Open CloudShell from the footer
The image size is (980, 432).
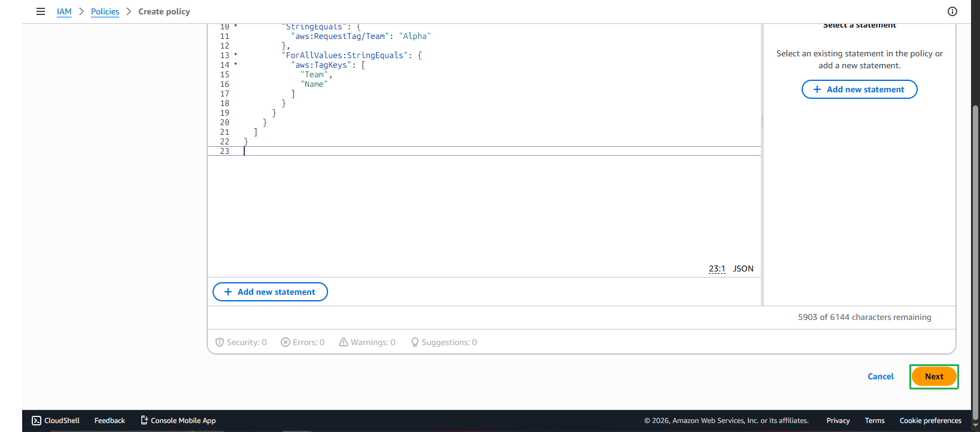(56, 421)
